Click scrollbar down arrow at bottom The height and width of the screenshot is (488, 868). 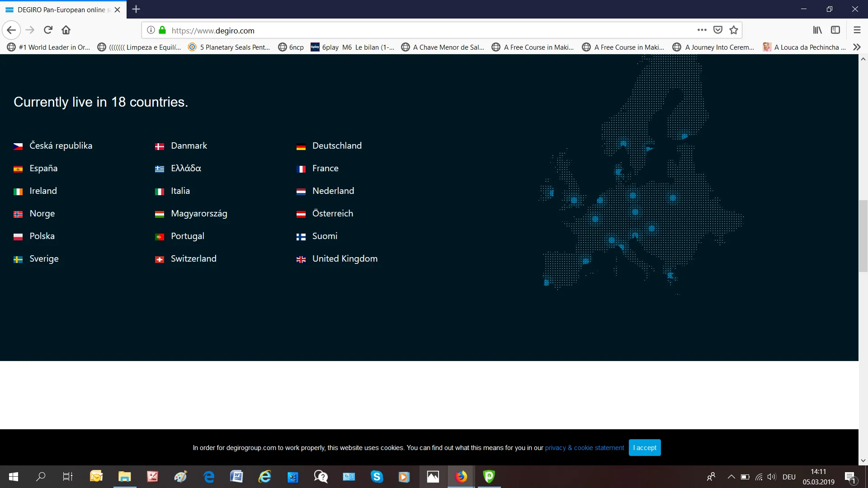pos(863,460)
